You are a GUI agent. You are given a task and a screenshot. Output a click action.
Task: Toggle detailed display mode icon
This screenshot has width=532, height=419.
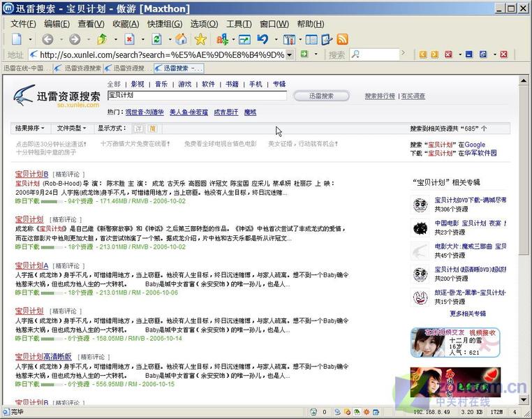pos(138,128)
